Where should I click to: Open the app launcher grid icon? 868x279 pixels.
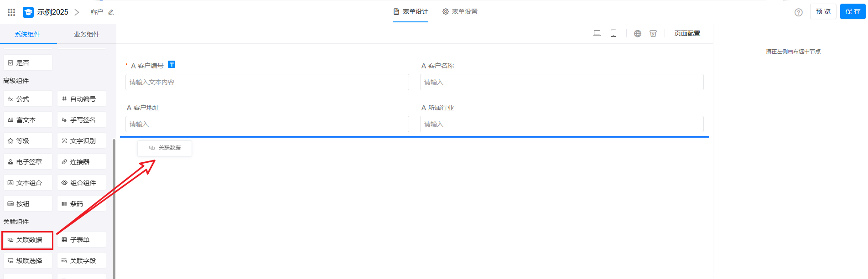[11, 12]
